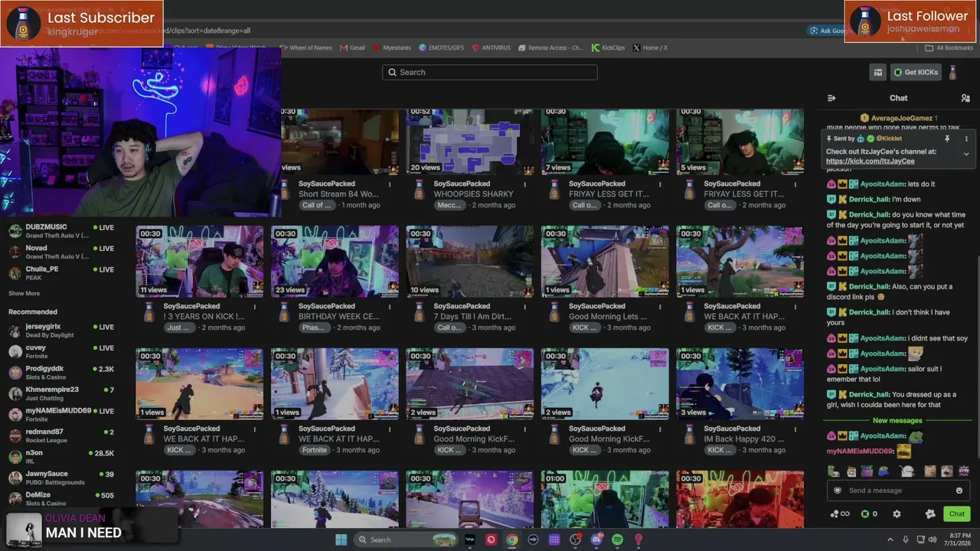This screenshot has width=980, height=551.
Task: Open the ANTIVIRUS bookmark
Action: pos(491,47)
